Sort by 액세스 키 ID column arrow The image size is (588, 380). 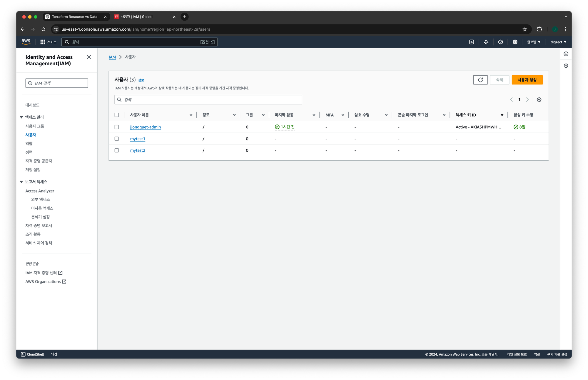pos(502,115)
